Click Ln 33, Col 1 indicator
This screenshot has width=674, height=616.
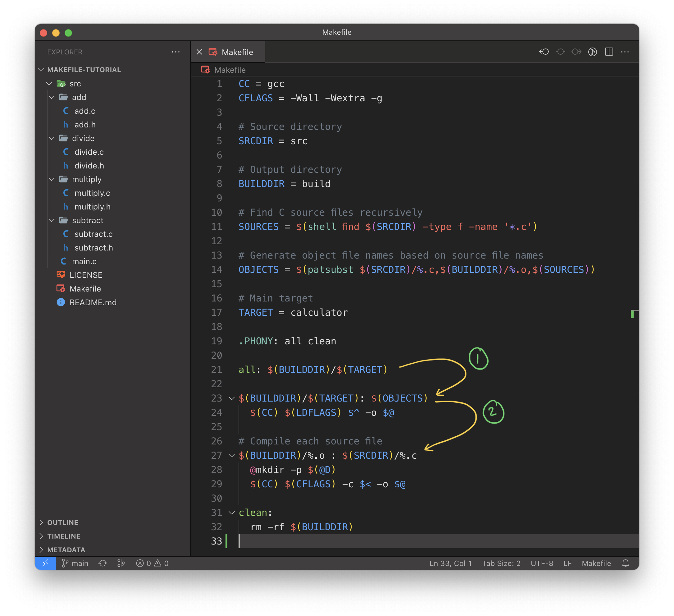pos(450,563)
